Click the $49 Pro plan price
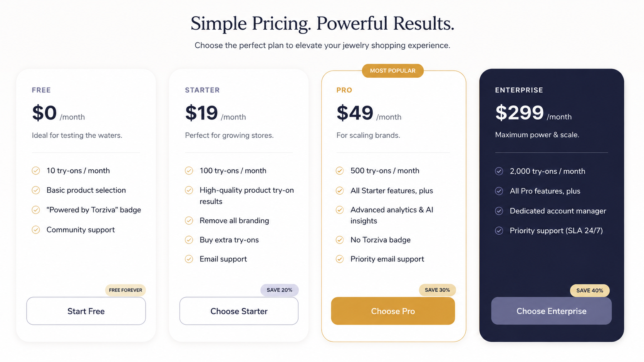The image size is (644, 362). [355, 113]
